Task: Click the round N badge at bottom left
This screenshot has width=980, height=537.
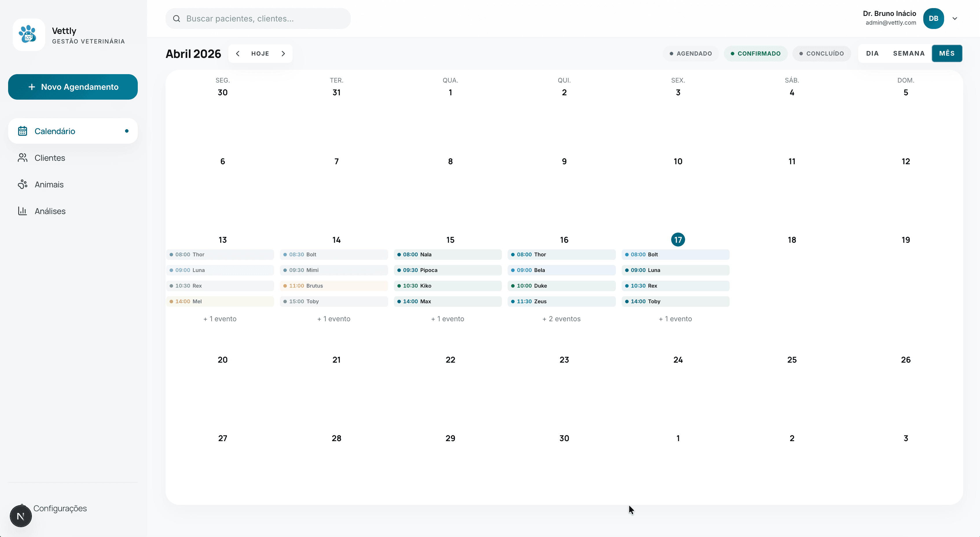Action: click(21, 516)
